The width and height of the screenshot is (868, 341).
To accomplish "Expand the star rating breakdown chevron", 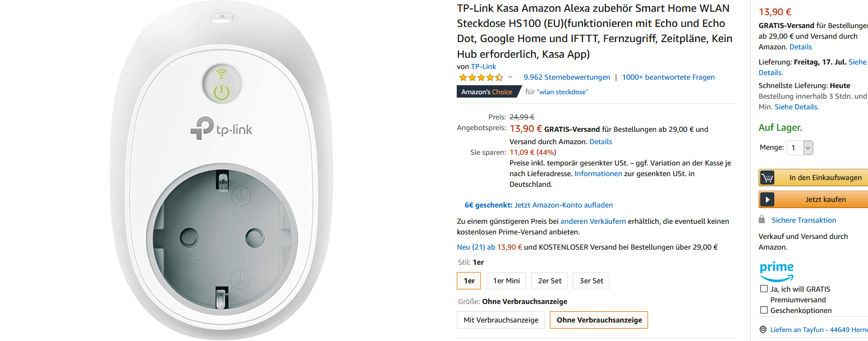I will click(x=510, y=77).
